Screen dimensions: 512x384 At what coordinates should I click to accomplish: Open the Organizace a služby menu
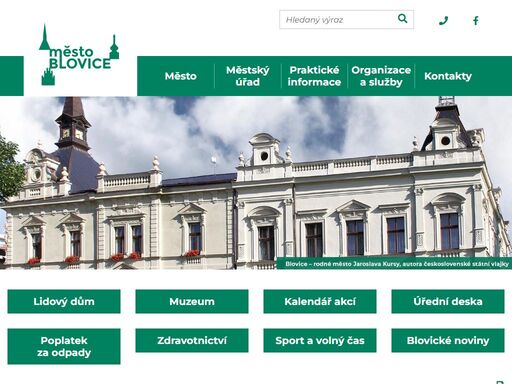point(381,76)
